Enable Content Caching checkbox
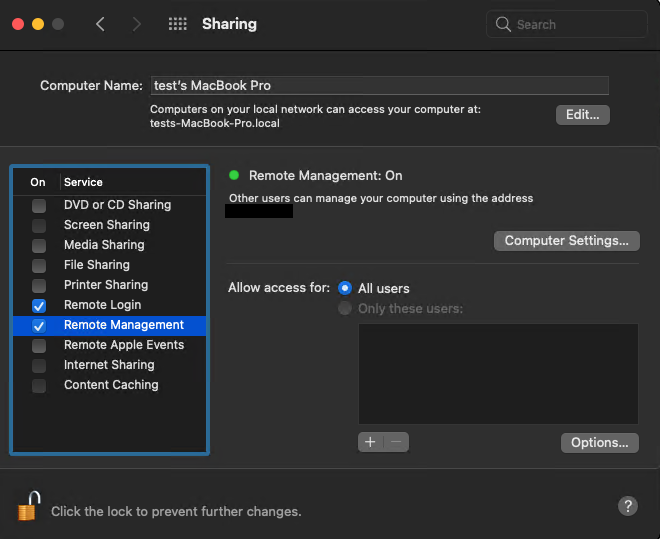660x539 pixels. 39,386
